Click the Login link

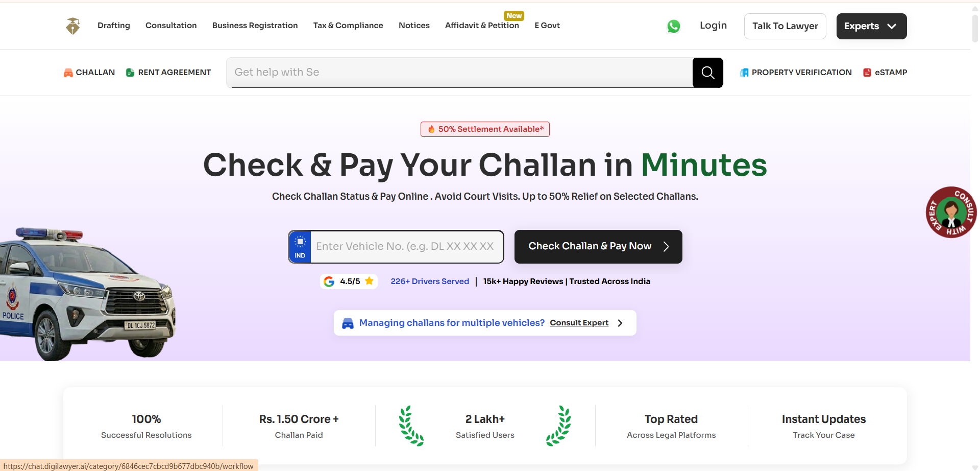point(713,26)
